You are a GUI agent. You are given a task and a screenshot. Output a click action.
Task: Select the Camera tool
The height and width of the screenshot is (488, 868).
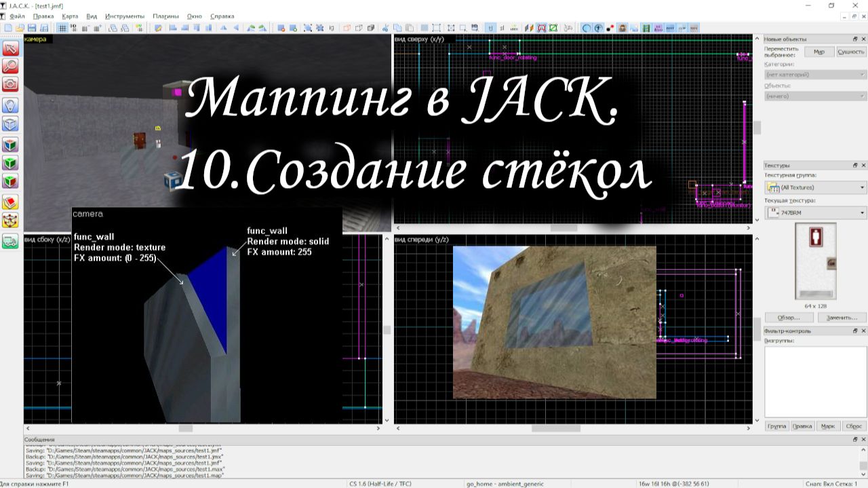pyautogui.click(x=10, y=84)
